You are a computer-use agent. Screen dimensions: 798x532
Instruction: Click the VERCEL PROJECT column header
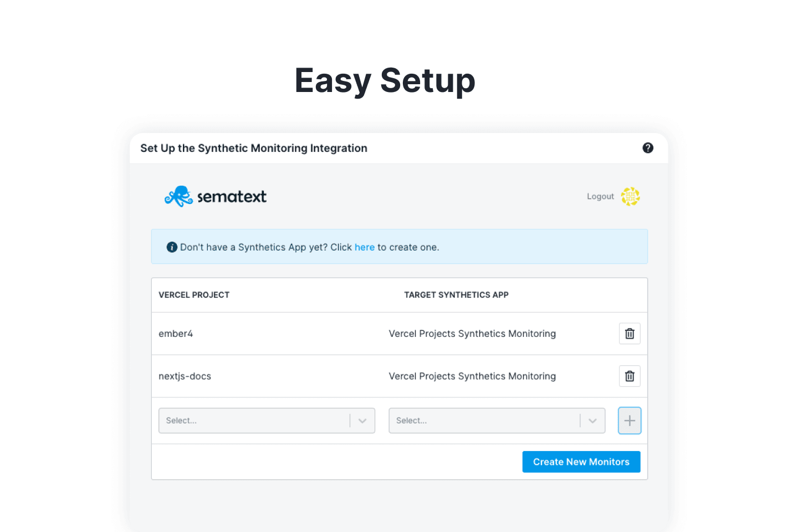coord(194,295)
